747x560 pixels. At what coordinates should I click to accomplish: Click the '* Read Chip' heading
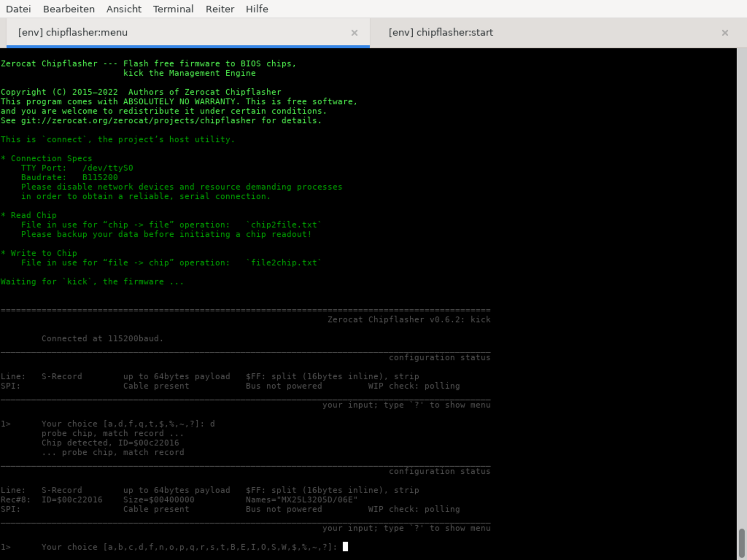[29, 215]
